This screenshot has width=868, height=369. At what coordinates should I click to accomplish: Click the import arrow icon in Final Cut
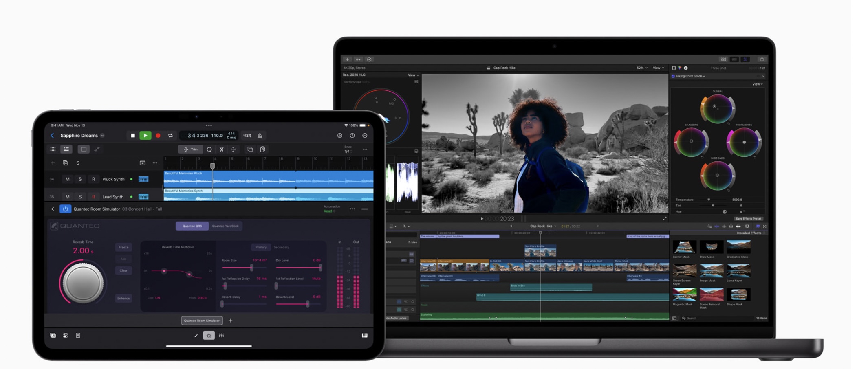pos(348,59)
